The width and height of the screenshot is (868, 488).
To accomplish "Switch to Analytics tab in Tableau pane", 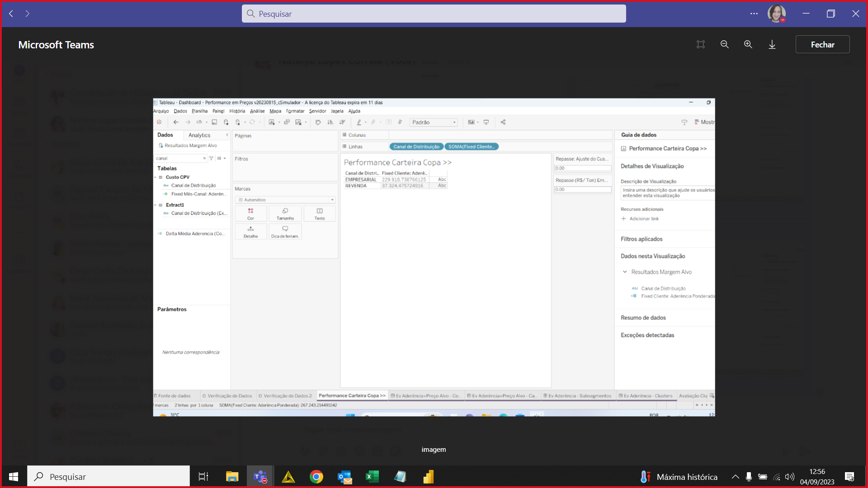I will [x=199, y=135].
